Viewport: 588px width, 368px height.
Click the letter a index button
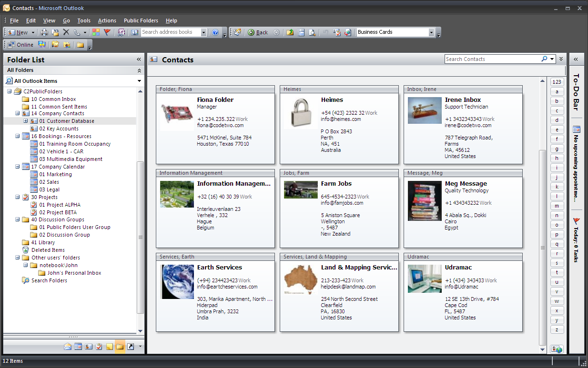[557, 91]
